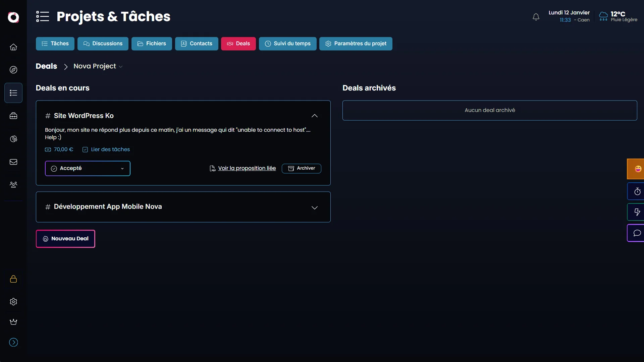Open the mail envelope sidebar icon
This screenshot has height=362, width=644.
pos(13,162)
